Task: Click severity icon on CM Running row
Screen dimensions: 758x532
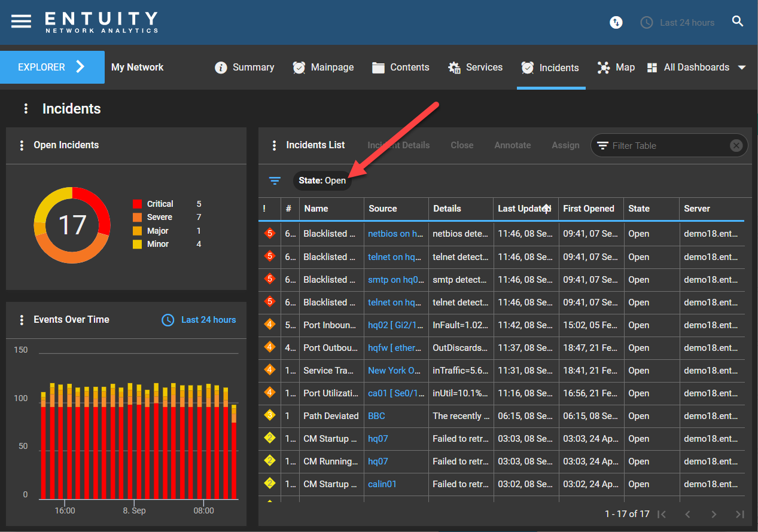Action: pyautogui.click(x=269, y=461)
